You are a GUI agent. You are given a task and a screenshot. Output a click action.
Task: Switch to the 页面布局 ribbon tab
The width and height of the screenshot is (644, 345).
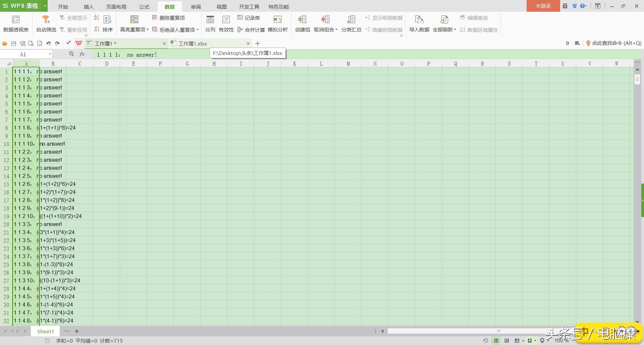coord(116,7)
